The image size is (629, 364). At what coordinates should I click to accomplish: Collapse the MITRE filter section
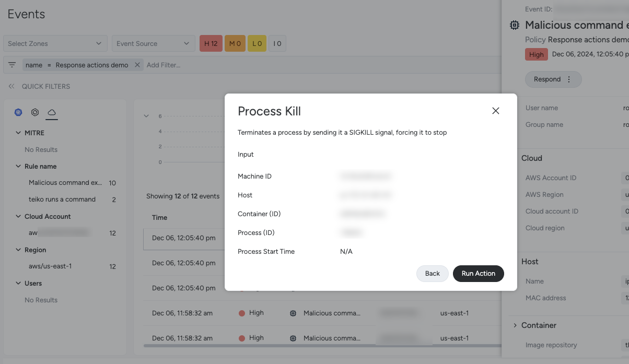click(19, 133)
